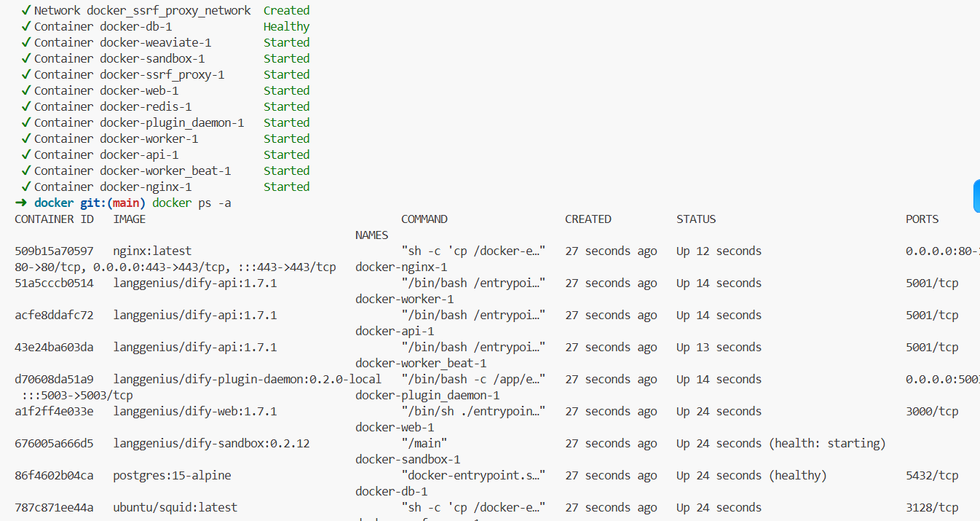Select 'Container docker-worker_beat-1' in startup list
The height and width of the screenshot is (521, 980).
(133, 171)
